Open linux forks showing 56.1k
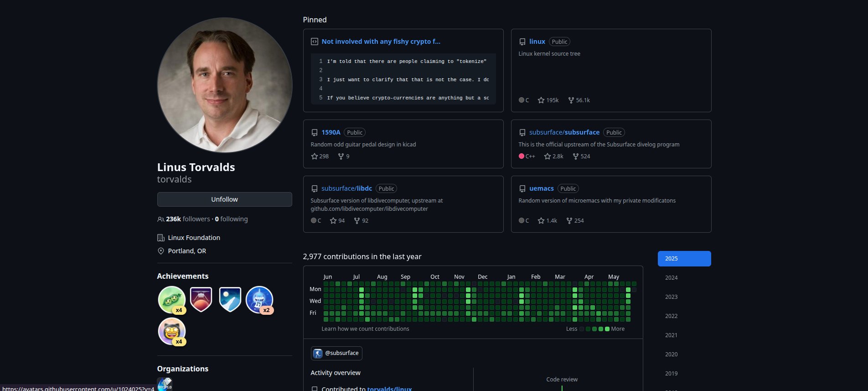 (579, 100)
